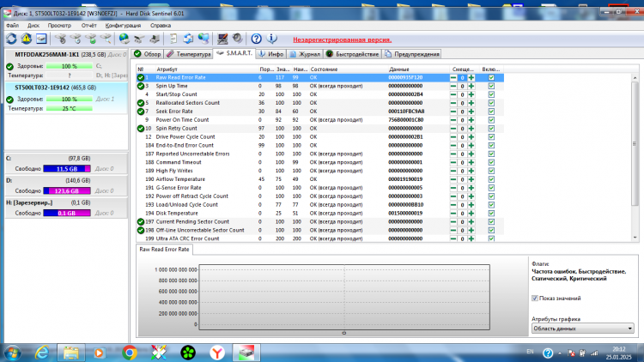Click the yellow warning triangle toolbar icon
This screenshot has height=362, width=644.
click(27, 39)
